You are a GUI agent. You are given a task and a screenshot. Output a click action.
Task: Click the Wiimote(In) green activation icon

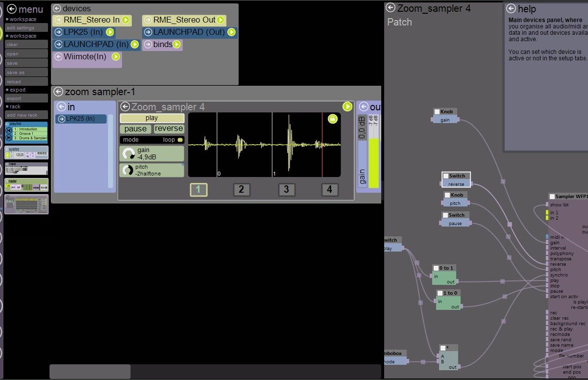pyautogui.click(x=116, y=57)
